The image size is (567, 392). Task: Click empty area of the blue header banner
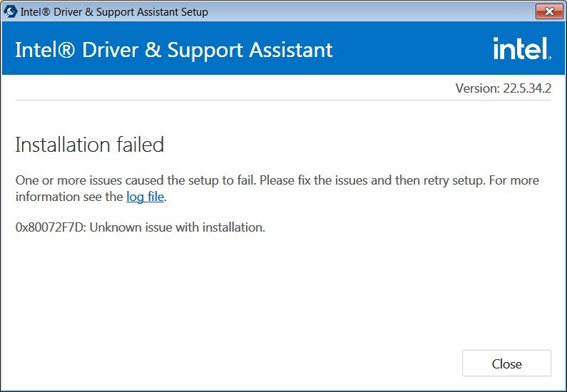(412, 48)
